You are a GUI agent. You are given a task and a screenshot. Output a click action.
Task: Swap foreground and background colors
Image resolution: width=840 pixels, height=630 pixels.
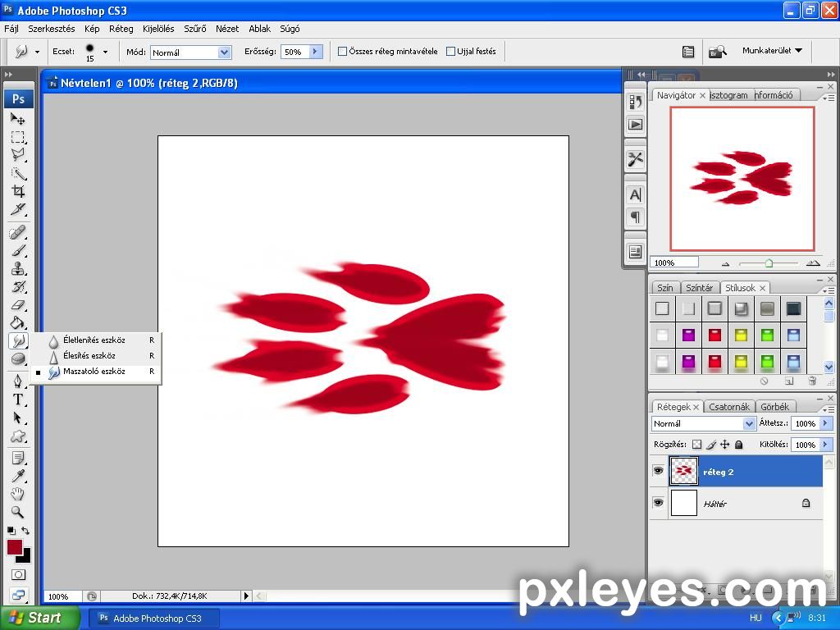(x=25, y=531)
